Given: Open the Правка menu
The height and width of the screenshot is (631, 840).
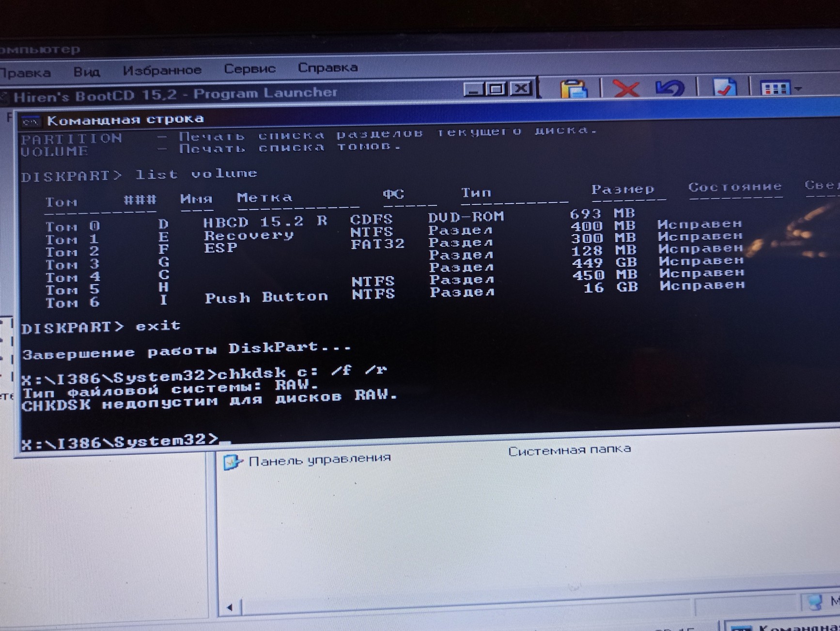Looking at the screenshot, I should click(25, 73).
